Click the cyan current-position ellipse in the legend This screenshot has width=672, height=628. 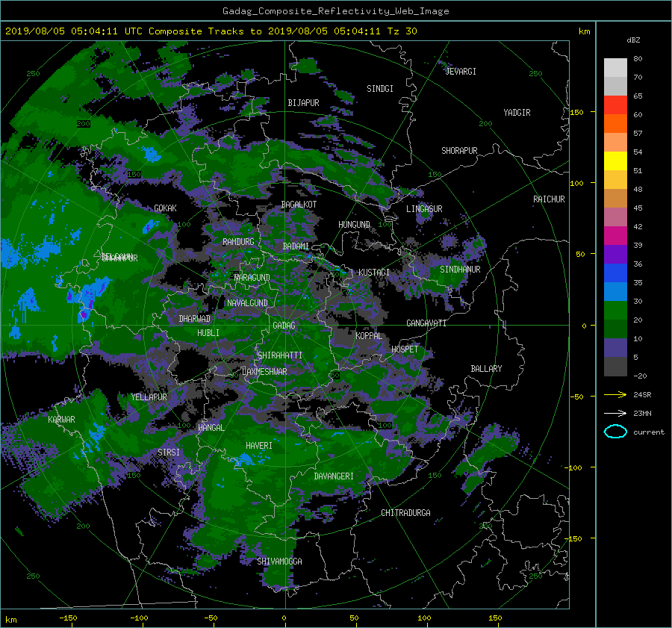(x=615, y=432)
